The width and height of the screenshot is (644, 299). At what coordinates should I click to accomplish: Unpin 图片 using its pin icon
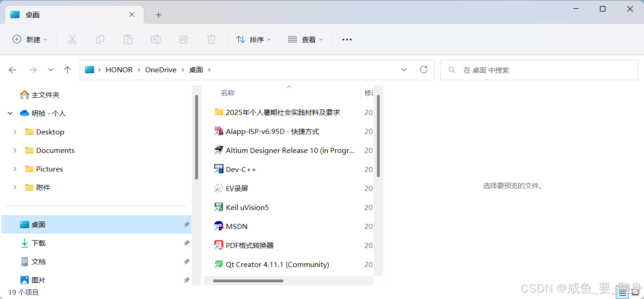click(x=186, y=280)
